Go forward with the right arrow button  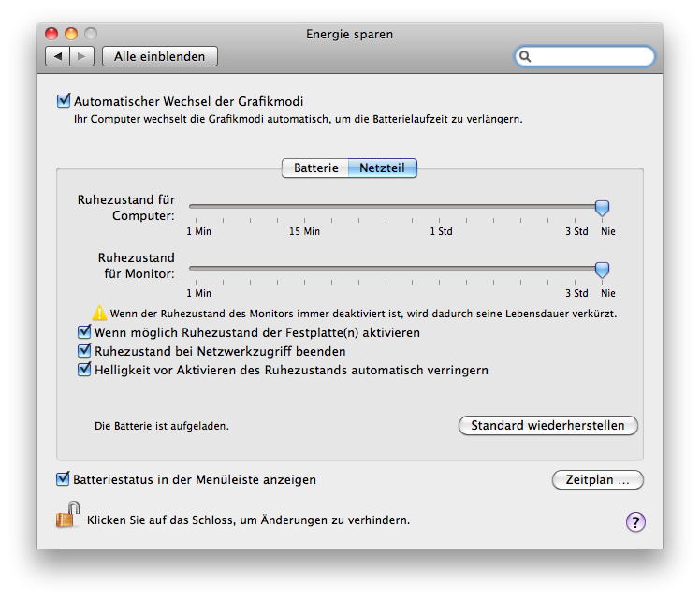click(81, 56)
